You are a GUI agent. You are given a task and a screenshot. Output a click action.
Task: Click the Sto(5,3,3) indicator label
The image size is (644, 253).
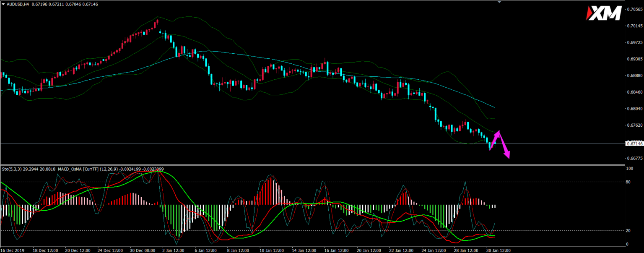pyautogui.click(x=11, y=169)
